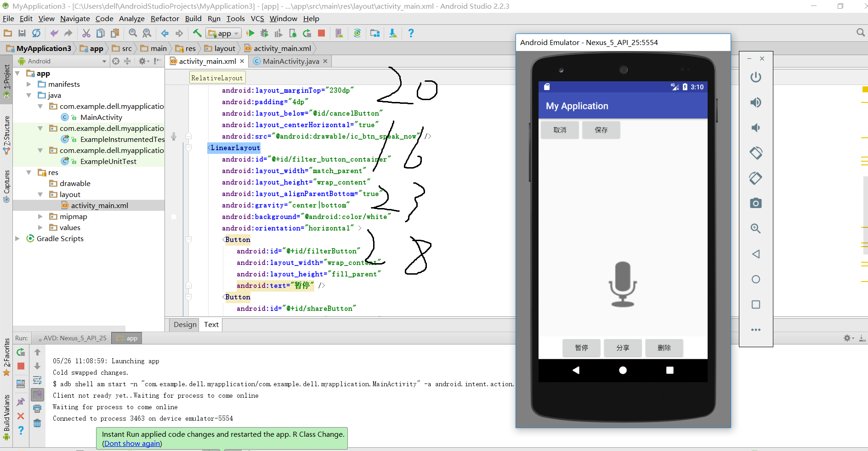
Task: Click emulator side panel back triangle
Action: click(756, 254)
